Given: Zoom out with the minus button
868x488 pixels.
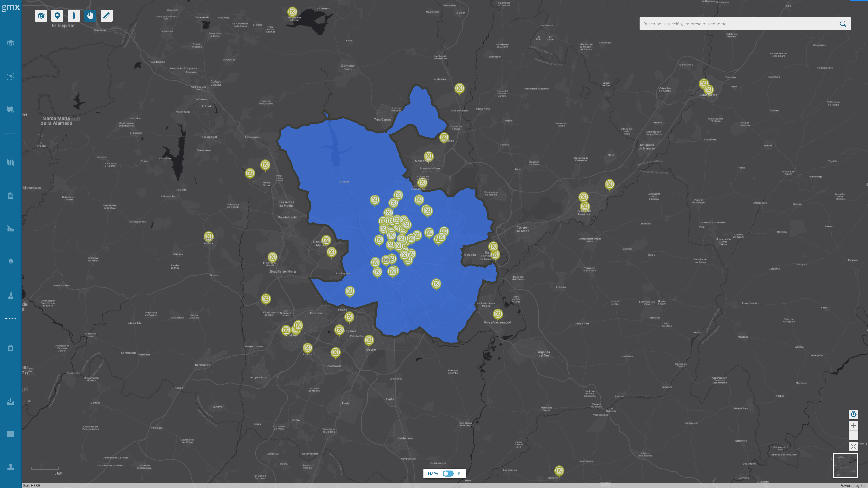Looking at the screenshot, I should point(853,435).
